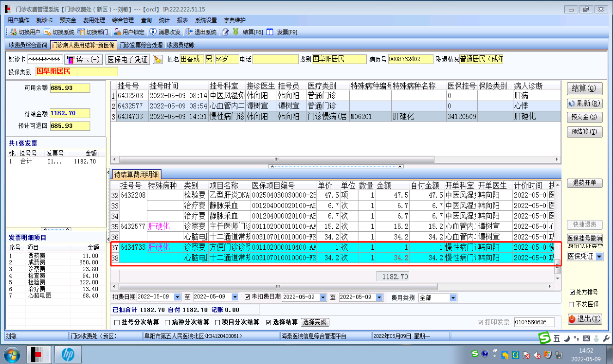Click the 切换系统 toolbar icon

point(47,32)
